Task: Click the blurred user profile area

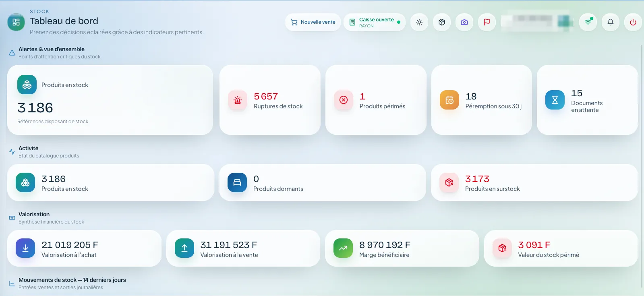Action: point(537,22)
